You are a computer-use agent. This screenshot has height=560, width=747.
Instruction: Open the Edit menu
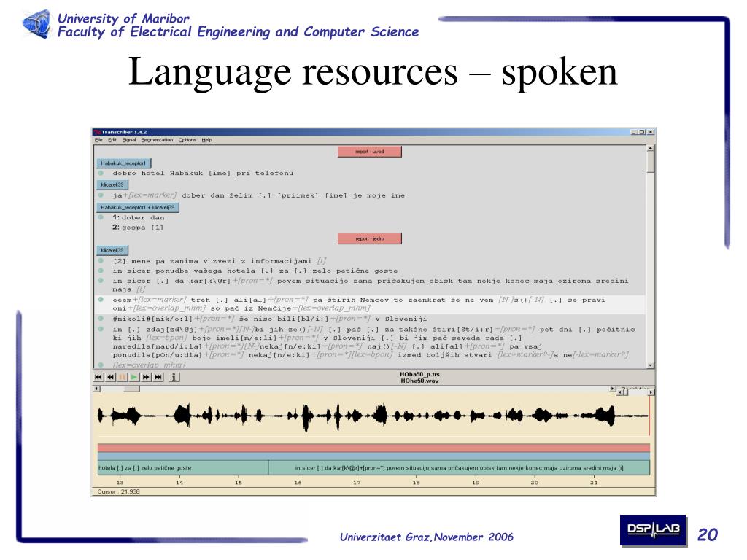(x=112, y=140)
